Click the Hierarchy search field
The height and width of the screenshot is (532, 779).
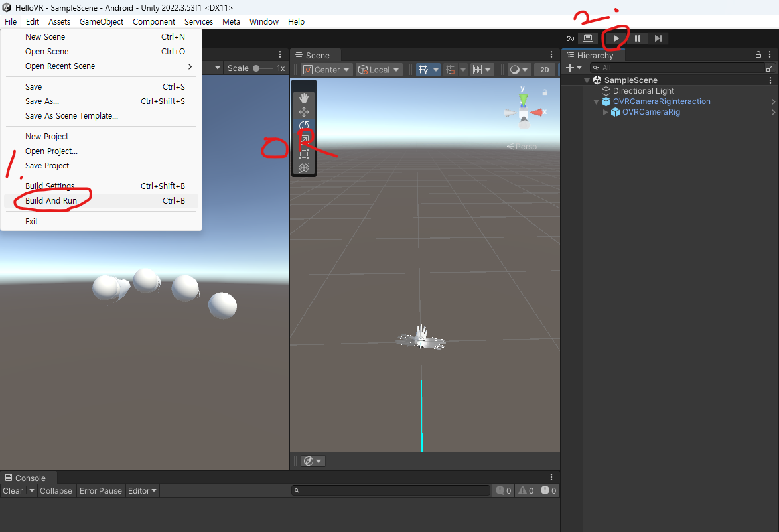click(x=676, y=68)
